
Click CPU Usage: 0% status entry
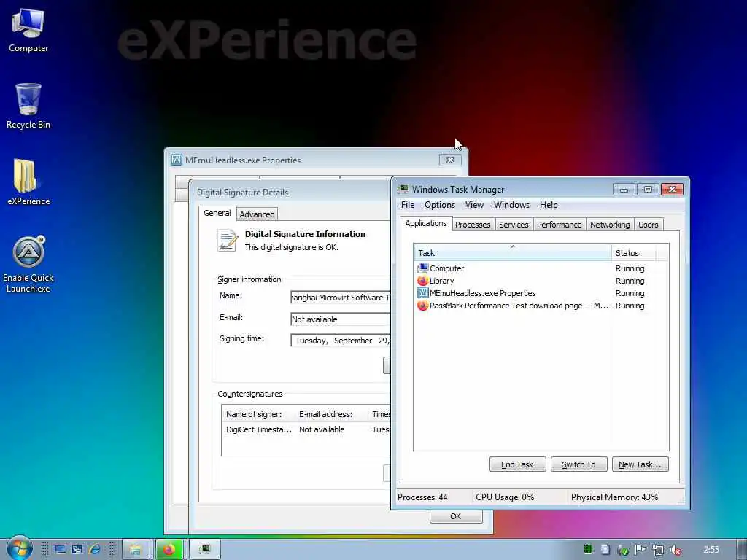505,497
